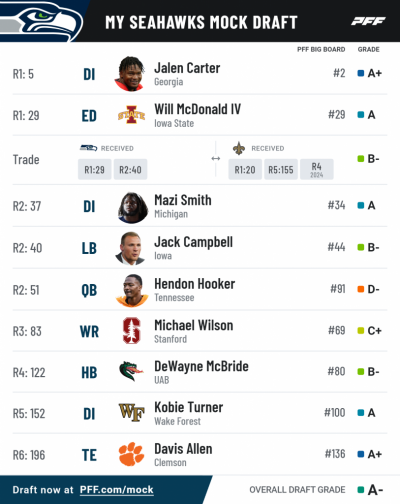Click the orange D- grade swatch

pyautogui.click(x=360, y=289)
